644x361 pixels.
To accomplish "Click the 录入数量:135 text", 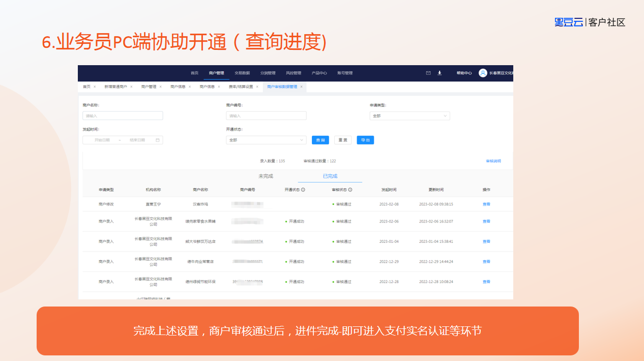I will (x=272, y=161).
